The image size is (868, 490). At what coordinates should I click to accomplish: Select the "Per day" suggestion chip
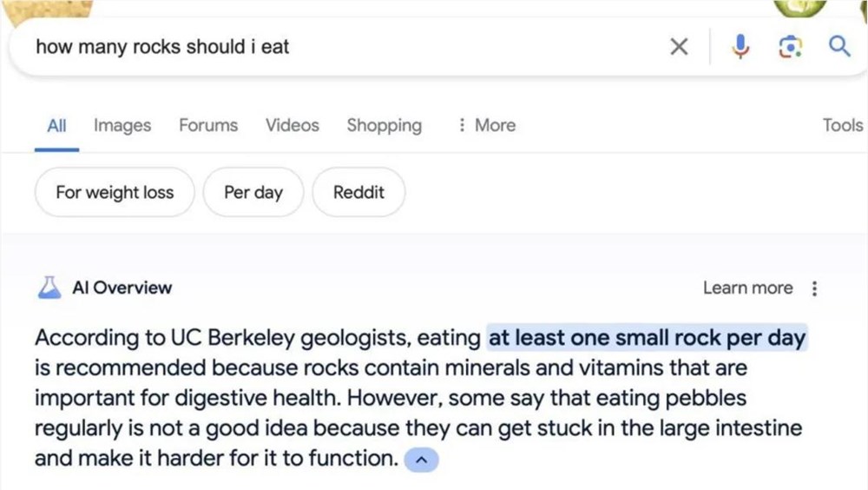(253, 192)
